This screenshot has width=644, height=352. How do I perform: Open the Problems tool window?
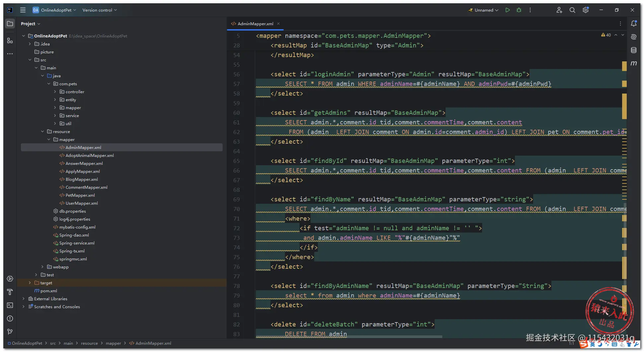click(10, 318)
